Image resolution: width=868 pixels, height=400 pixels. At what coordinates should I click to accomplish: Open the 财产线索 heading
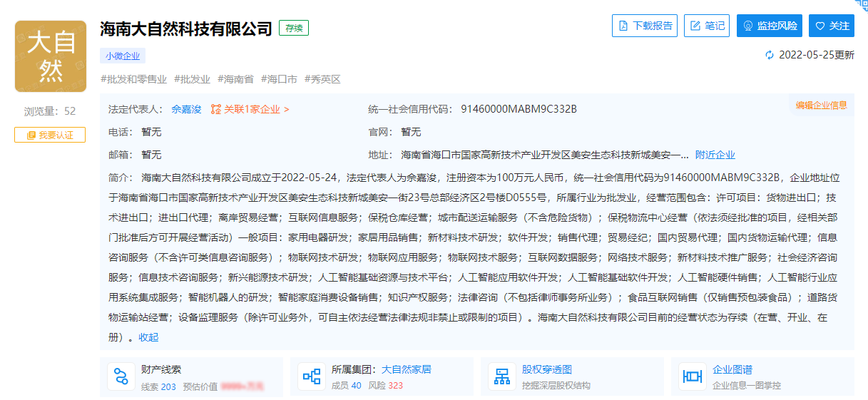click(x=161, y=369)
